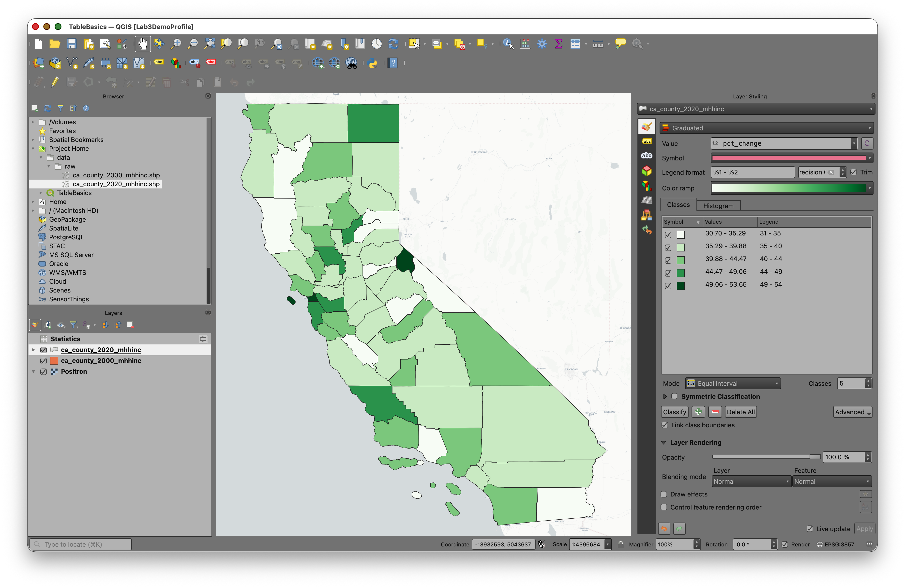Screen dimensions: 905x588
Task: Enable the Draw effects checkbox
Action: tap(664, 494)
